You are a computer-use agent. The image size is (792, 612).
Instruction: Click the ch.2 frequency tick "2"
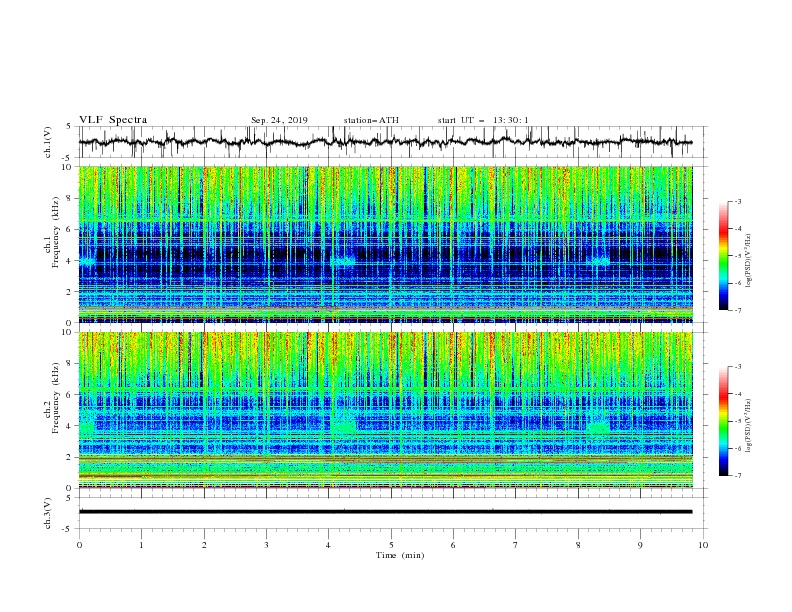pos(69,457)
